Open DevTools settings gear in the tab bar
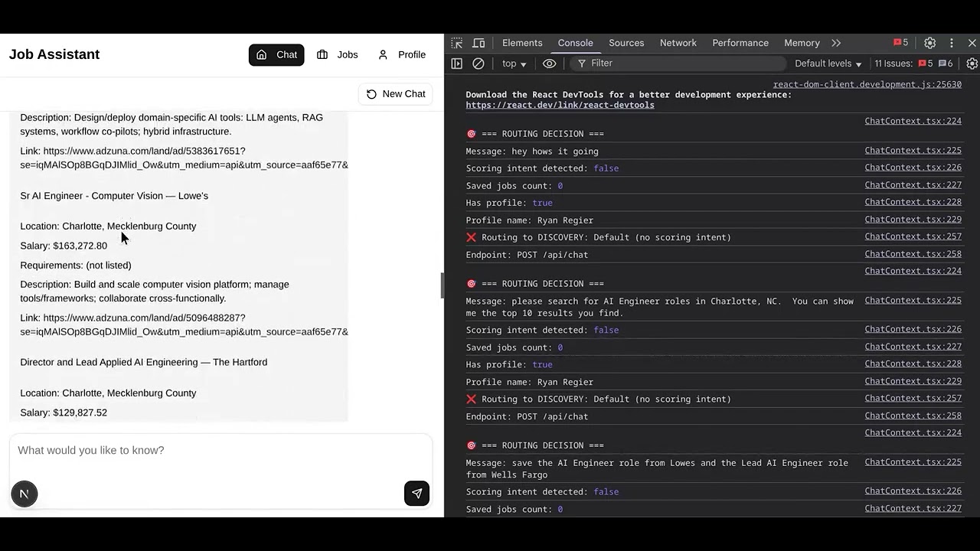The height and width of the screenshot is (551, 980). 930,43
